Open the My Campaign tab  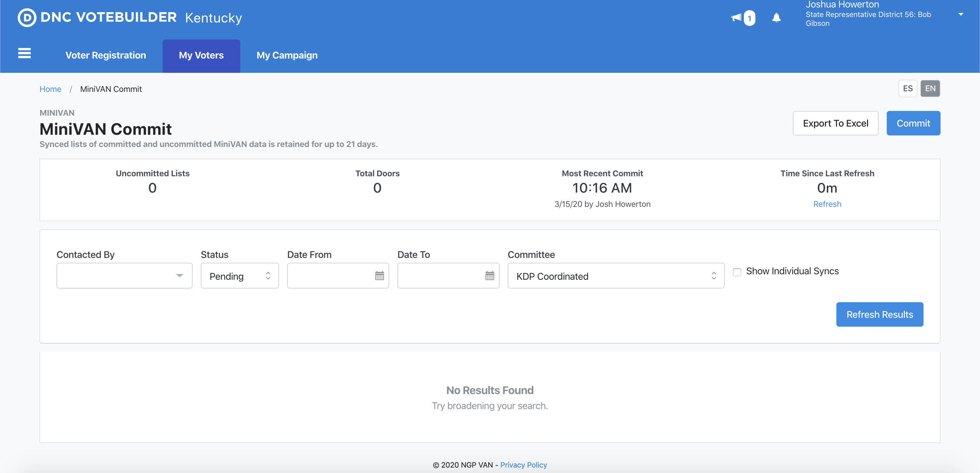tap(287, 55)
